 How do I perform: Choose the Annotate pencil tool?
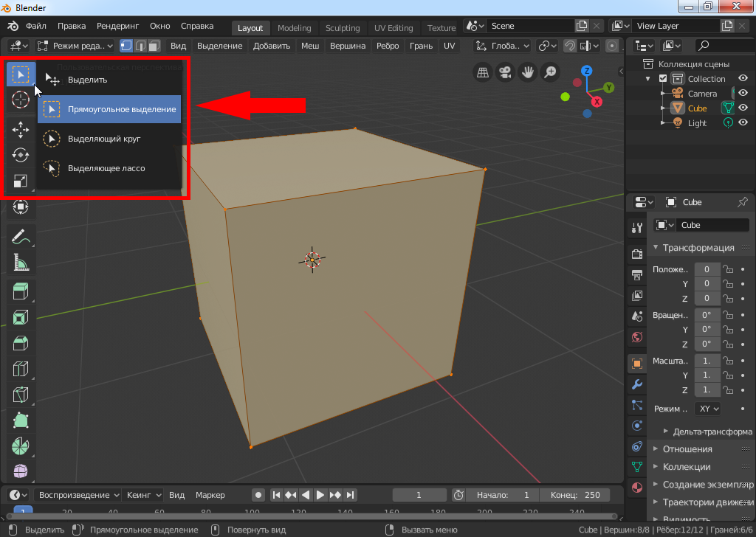pyautogui.click(x=21, y=237)
